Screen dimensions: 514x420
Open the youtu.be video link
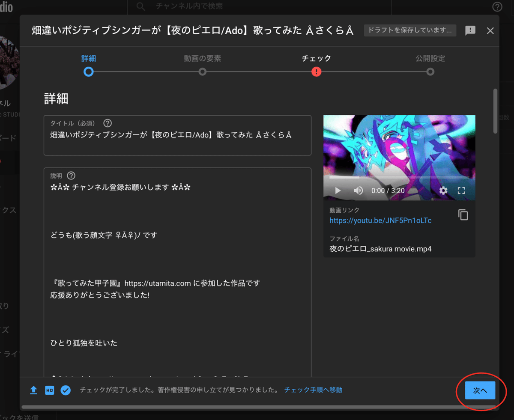pos(380,220)
